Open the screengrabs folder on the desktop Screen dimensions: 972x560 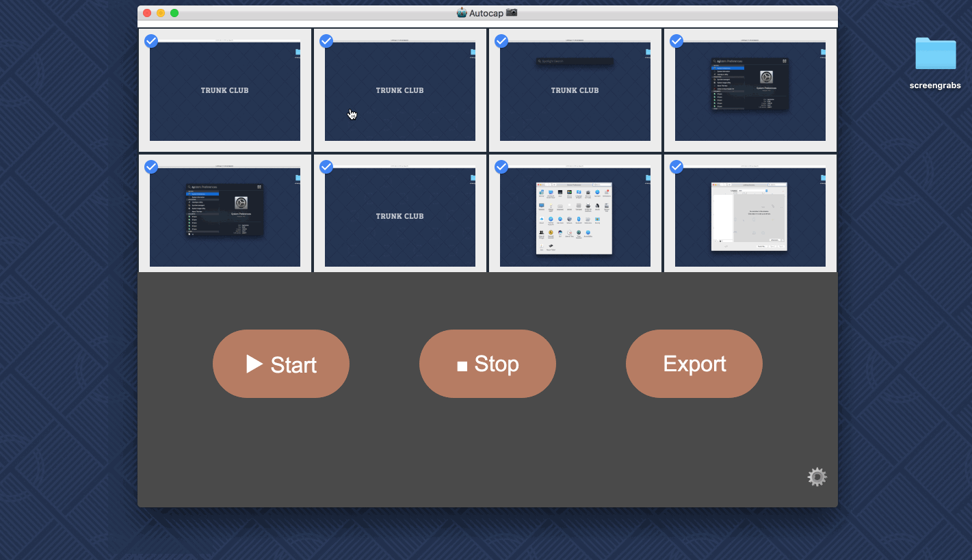tap(935, 54)
